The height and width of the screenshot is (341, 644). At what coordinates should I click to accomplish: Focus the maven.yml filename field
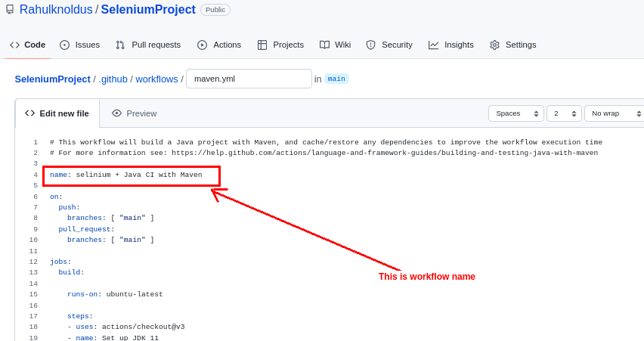point(249,79)
